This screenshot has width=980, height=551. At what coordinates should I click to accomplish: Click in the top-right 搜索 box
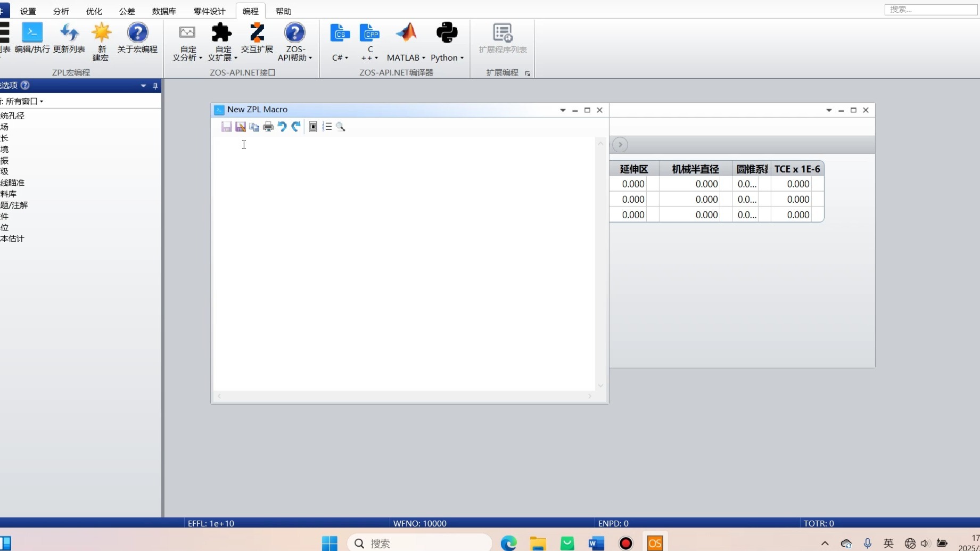point(930,10)
